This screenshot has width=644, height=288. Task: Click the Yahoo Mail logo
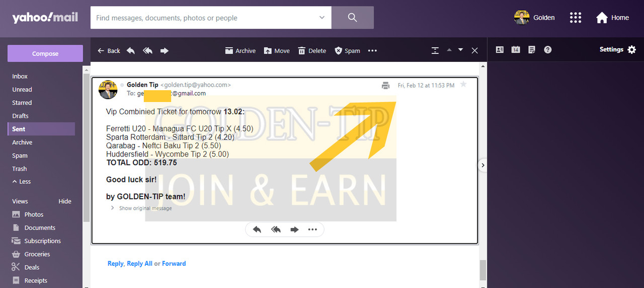pos(45,17)
